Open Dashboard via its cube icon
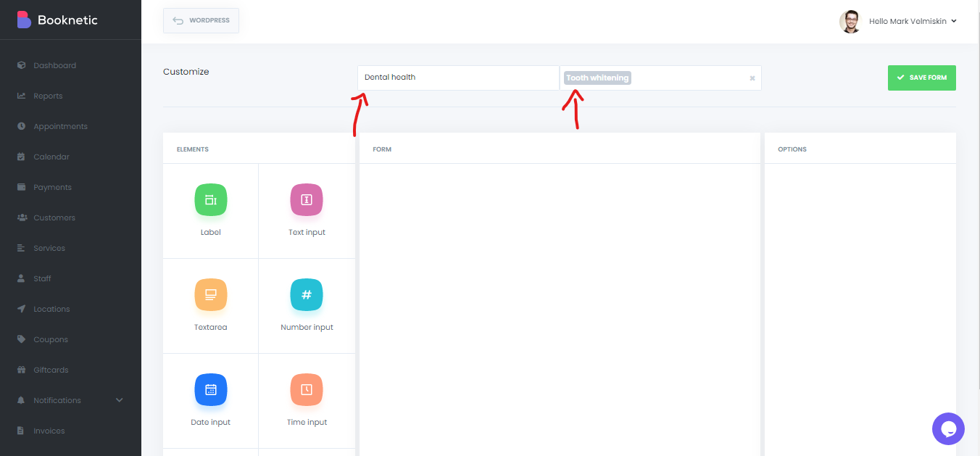Screen dimensions: 980x456 click(21, 65)
